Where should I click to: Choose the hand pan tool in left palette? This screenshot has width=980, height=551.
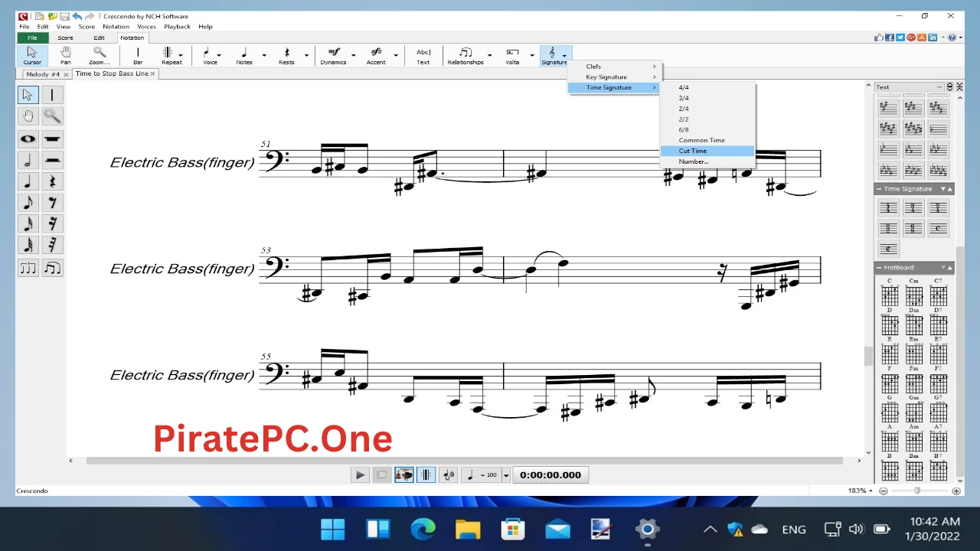pyautogui.click(x=28, y=116)
